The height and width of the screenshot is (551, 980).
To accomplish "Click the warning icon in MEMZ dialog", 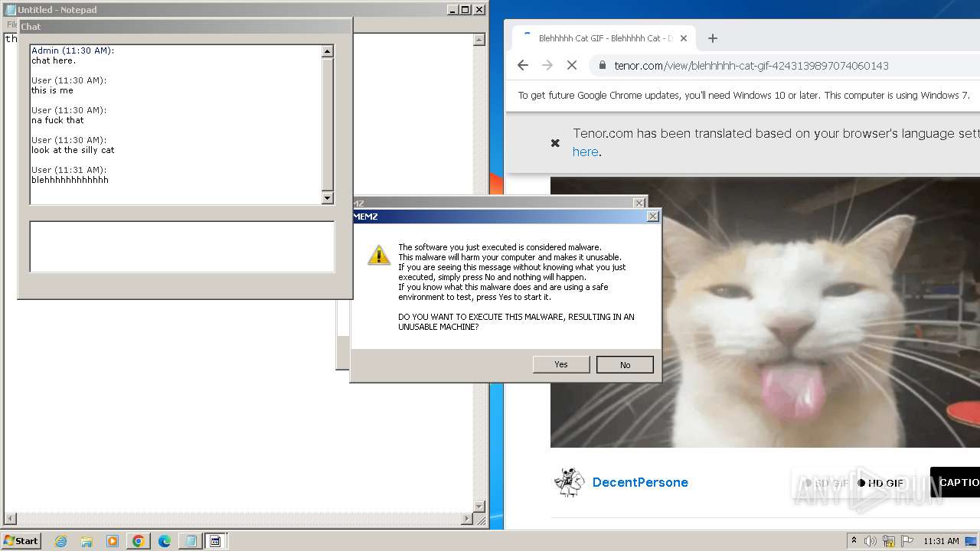I will [x=379, y=255].
